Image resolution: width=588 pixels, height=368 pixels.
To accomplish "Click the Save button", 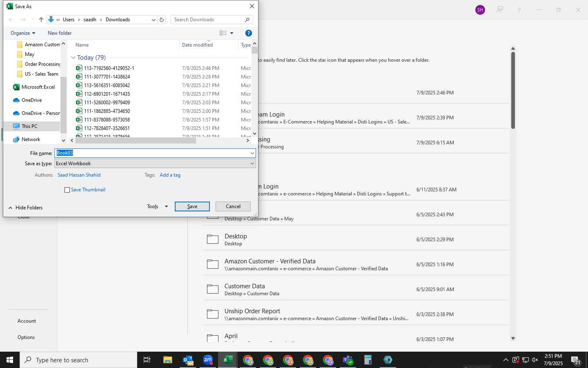I will (192, 206).
